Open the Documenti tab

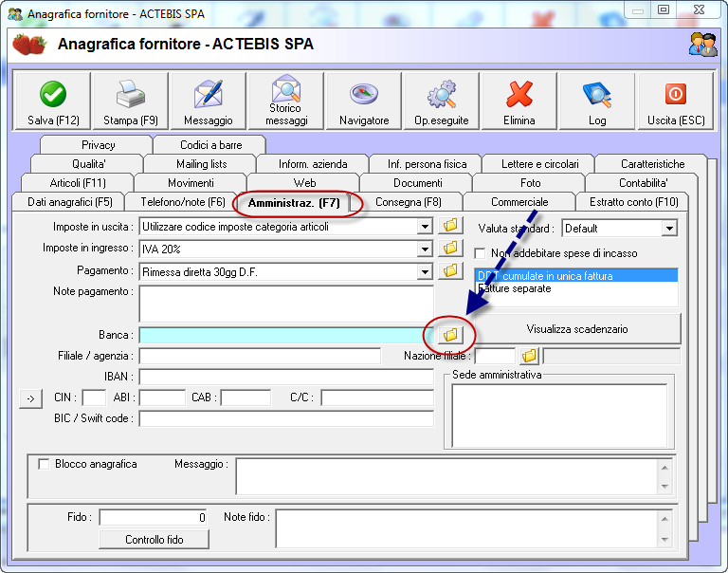(418, 183)
